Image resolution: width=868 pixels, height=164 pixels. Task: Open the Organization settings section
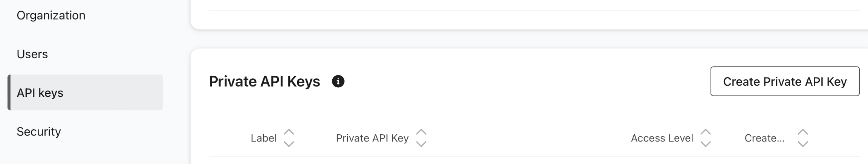point(51,15)
